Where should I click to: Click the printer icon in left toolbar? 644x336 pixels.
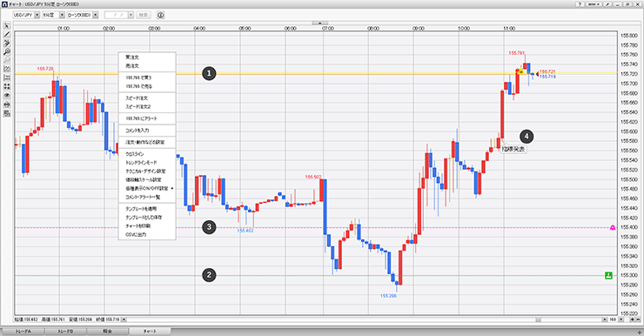coord(7,104)
